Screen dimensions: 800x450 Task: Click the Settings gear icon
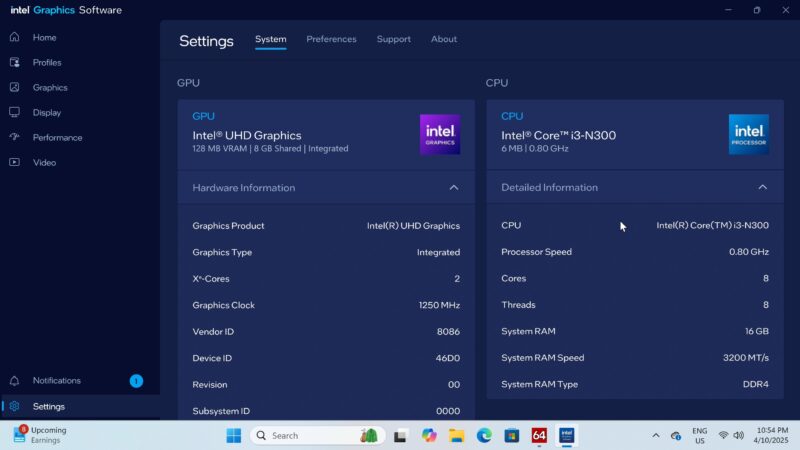[x=14, y=406]
